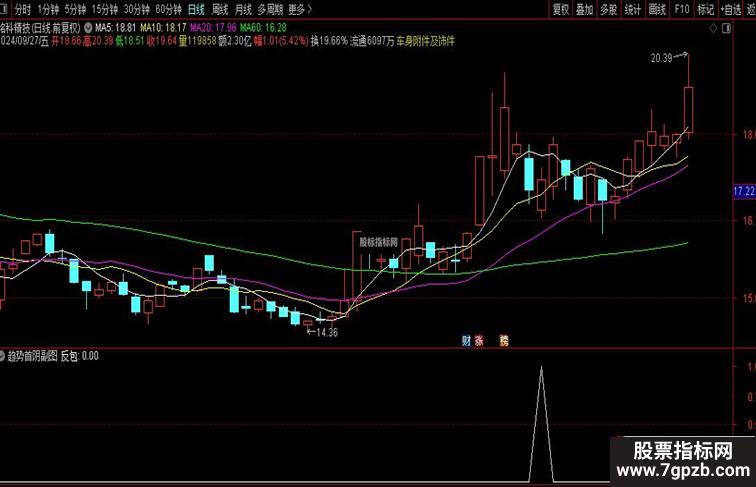Viewport: 756px width, 487px height.
Task: Switch to the 分时 intraday chart tab
Action: pos(22,9)
